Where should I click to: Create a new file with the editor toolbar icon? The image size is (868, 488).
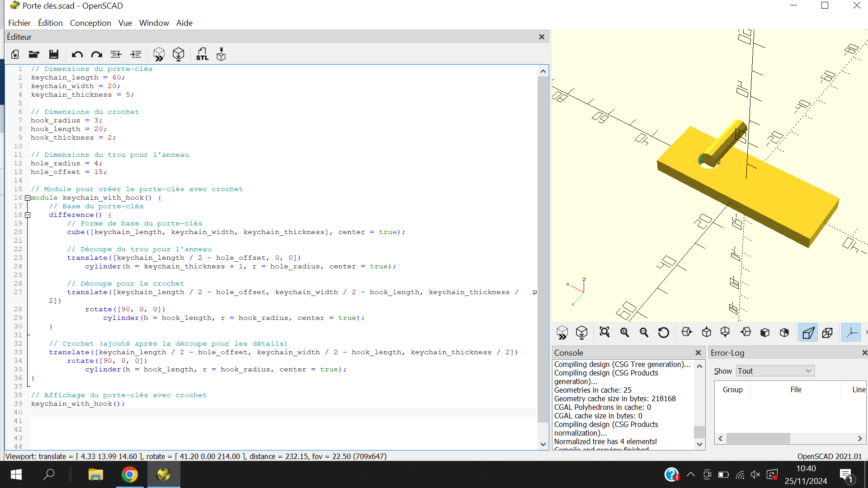point(15,54)
